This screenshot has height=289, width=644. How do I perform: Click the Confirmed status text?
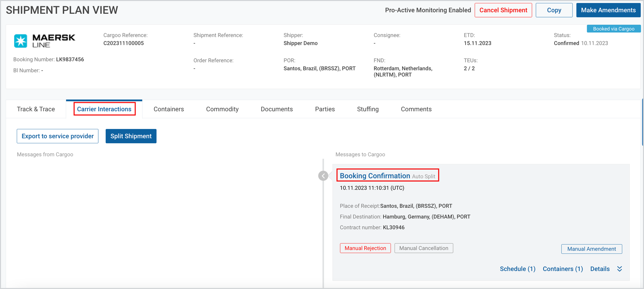pos(567,43)
